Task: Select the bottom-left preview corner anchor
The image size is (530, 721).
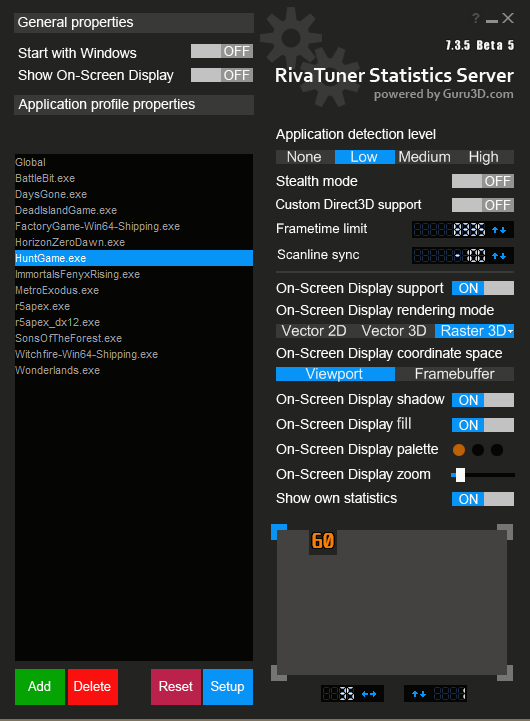Action: tap(279, 673)
